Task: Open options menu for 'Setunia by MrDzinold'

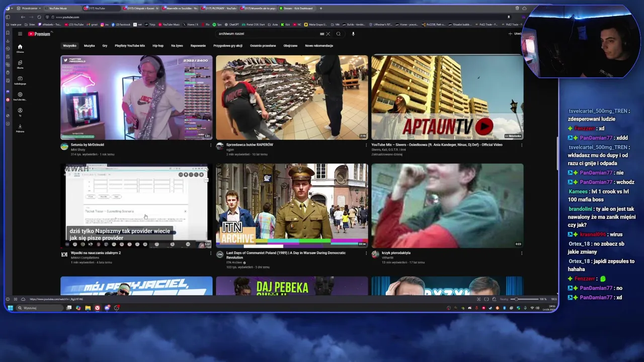Action: [210, 145]
